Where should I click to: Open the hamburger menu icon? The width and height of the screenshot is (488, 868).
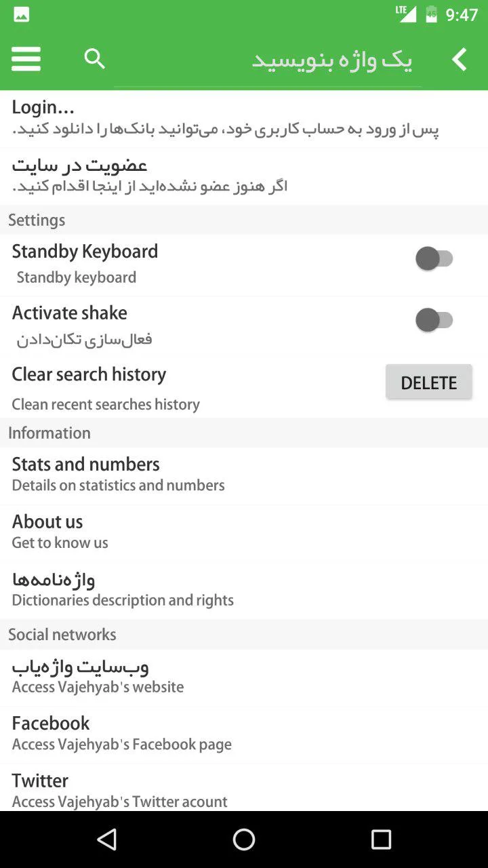26,59
